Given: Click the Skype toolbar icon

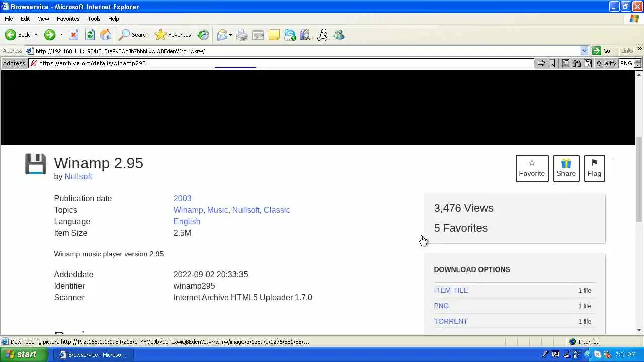Looking at the screenshot, I should click(290, 35).
